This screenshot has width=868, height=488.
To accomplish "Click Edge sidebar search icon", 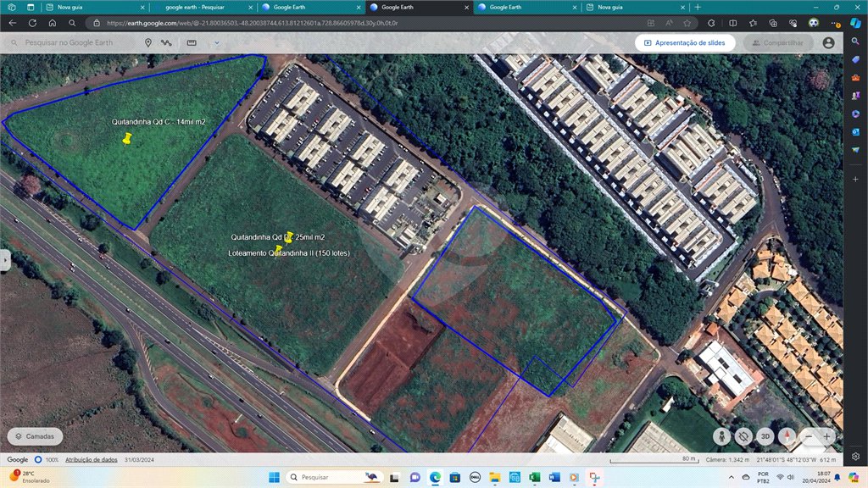I will pyautogui.click(x=856, y=42).
